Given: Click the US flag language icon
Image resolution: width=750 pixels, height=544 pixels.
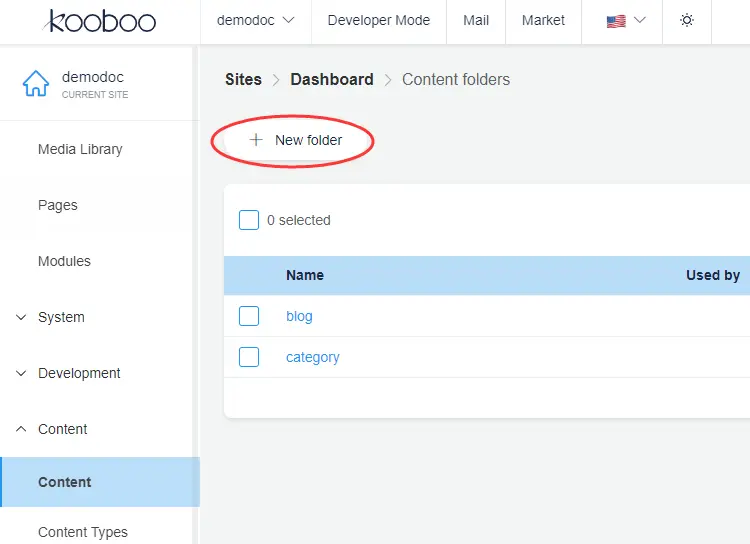Looking at the screenshot, I should [x=616, y=20].
